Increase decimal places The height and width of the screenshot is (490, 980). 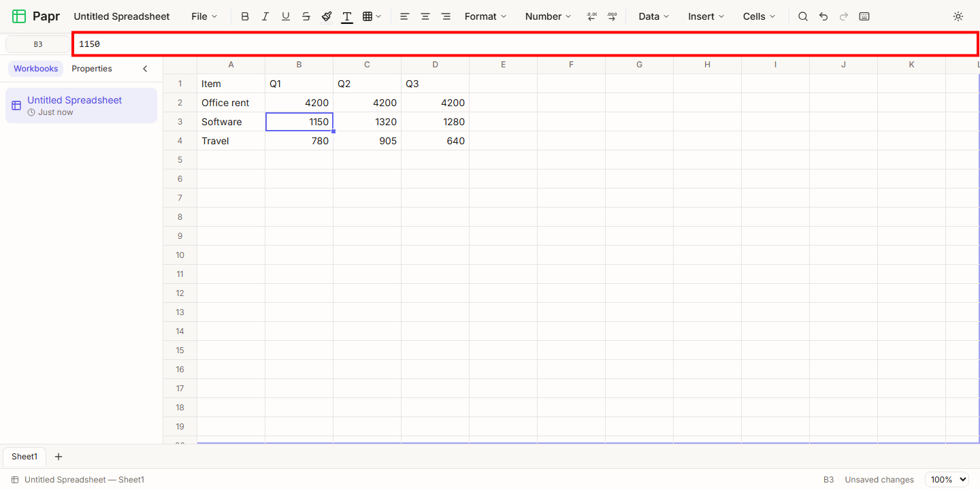(x=612, y=16)
